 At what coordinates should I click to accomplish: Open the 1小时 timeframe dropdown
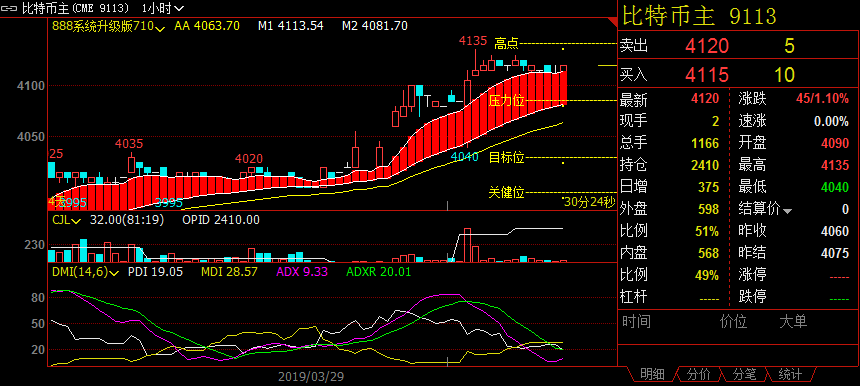[162, 8]
